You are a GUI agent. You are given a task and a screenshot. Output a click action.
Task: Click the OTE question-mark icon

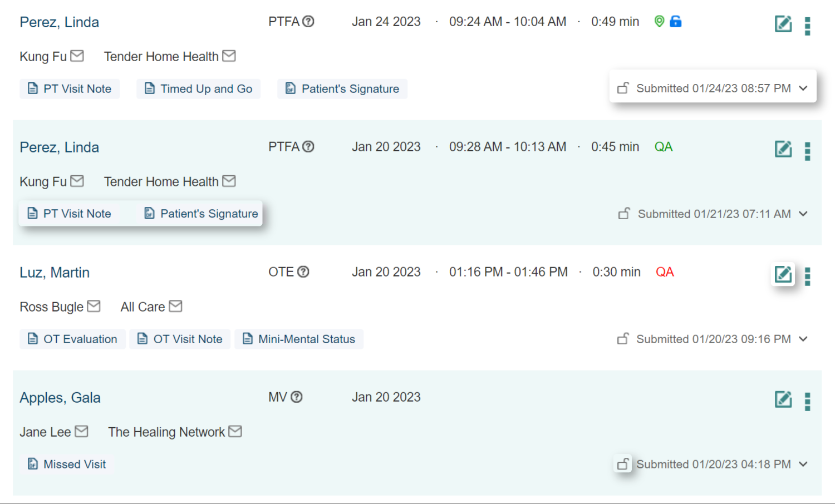[303, 271]
